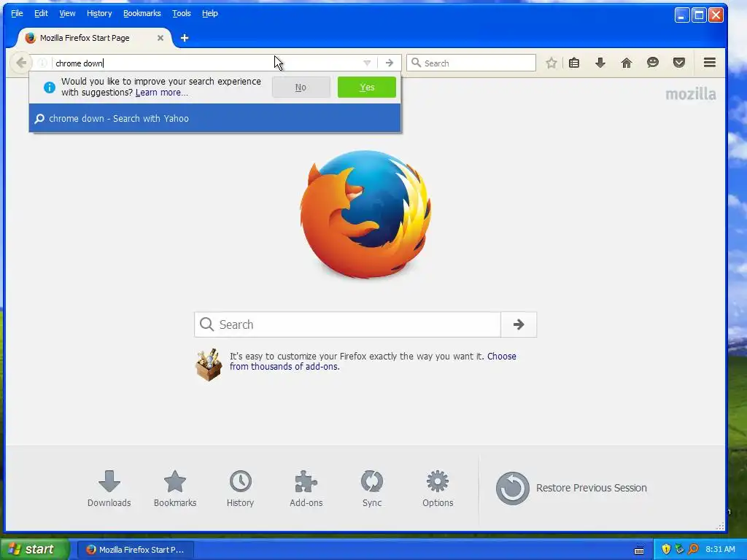This screenshot has height=560, width=747.
Task: Click the address bar text field
Action: (x=206, y=63)
